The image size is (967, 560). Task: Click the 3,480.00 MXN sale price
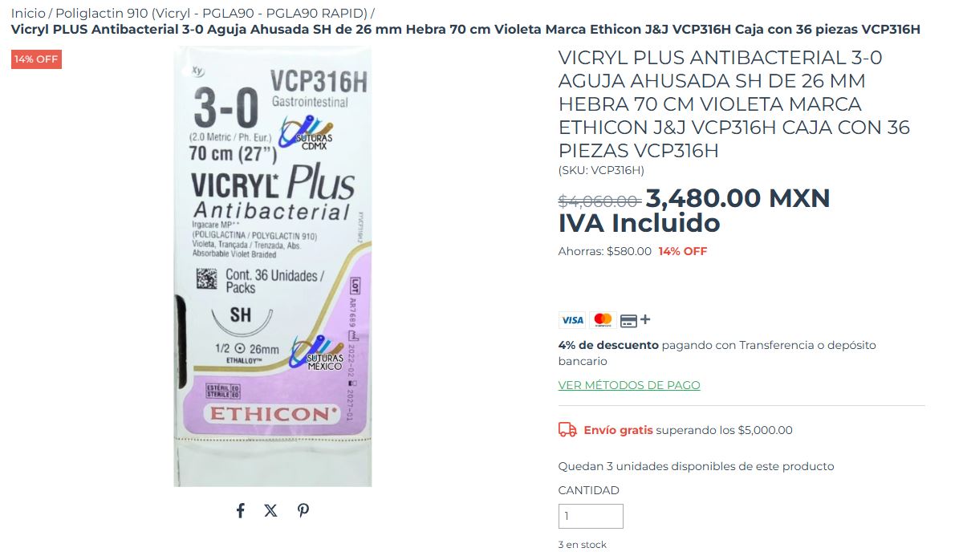pyautogui.click(x=738, y=198)
